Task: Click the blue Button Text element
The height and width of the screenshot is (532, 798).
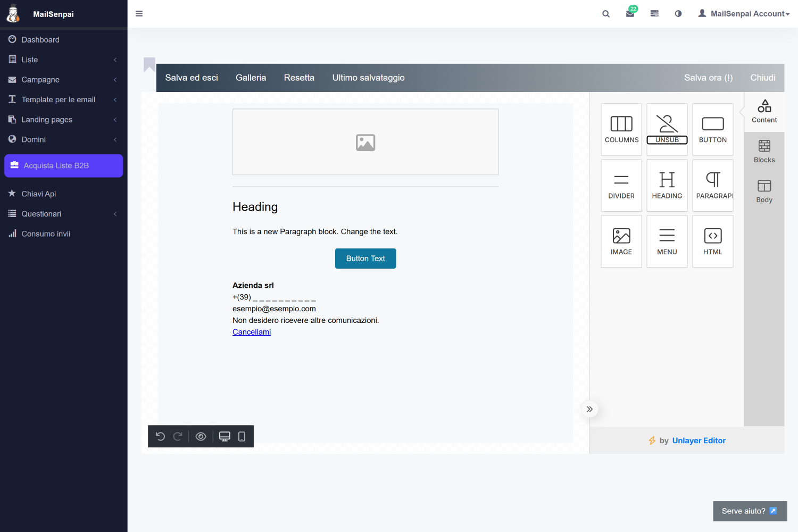Action: point(365,259)
